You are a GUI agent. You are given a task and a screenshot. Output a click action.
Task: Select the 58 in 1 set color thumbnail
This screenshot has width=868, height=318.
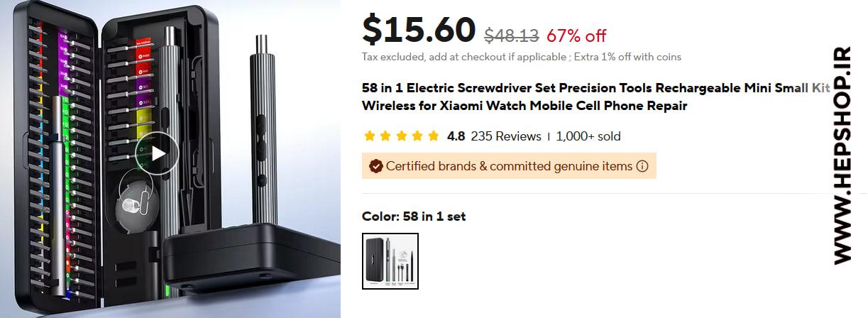click(x=390, y=261)
